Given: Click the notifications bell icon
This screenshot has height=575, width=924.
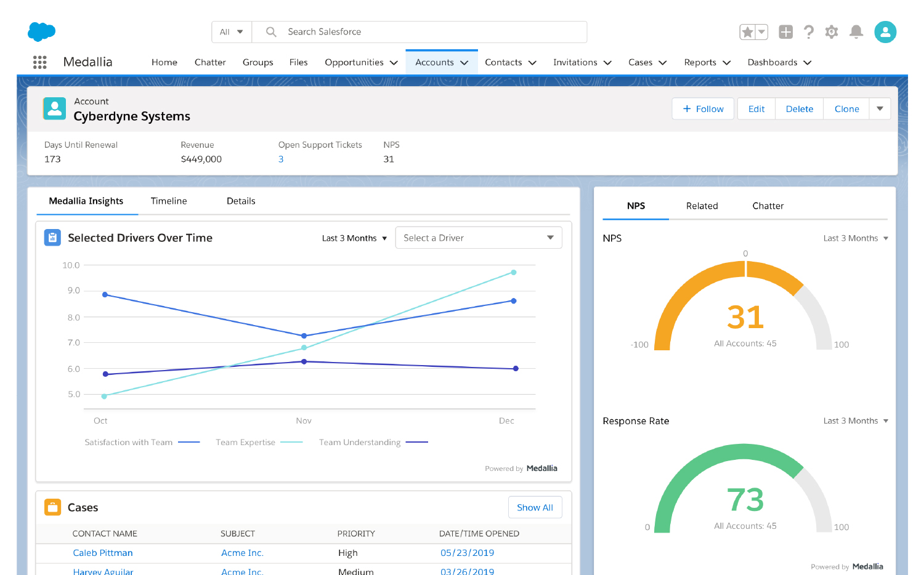Looking at the screenshot, I should coord(856,31).
